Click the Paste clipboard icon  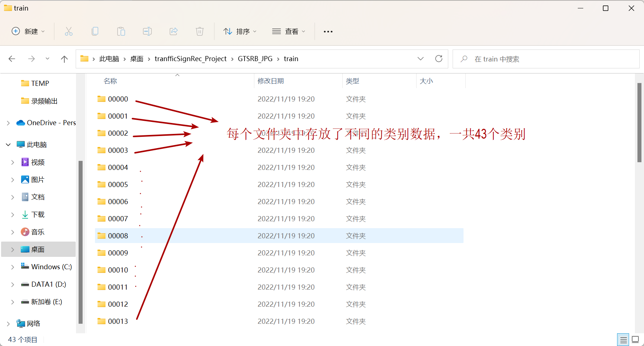121,31
